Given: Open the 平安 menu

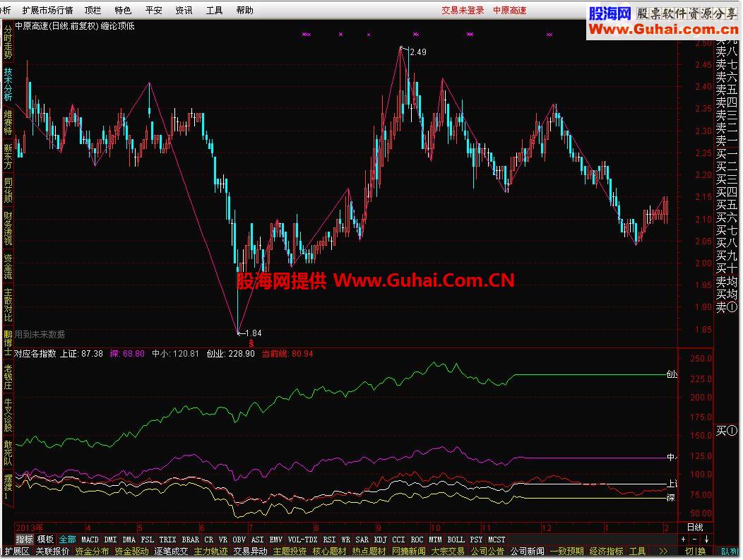Looking at the screenshot, I should point(153,10).
